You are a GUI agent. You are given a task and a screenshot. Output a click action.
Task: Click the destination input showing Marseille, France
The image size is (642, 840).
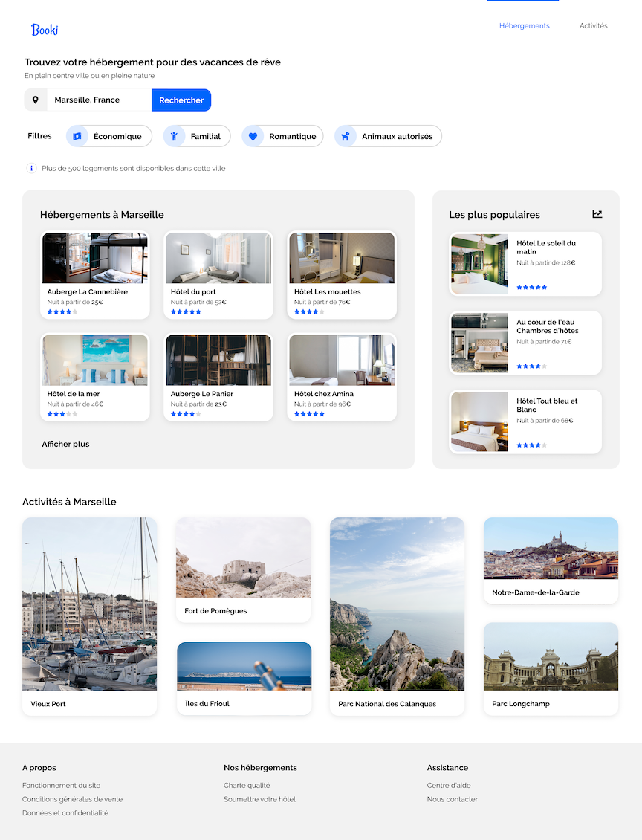point(97,99)
